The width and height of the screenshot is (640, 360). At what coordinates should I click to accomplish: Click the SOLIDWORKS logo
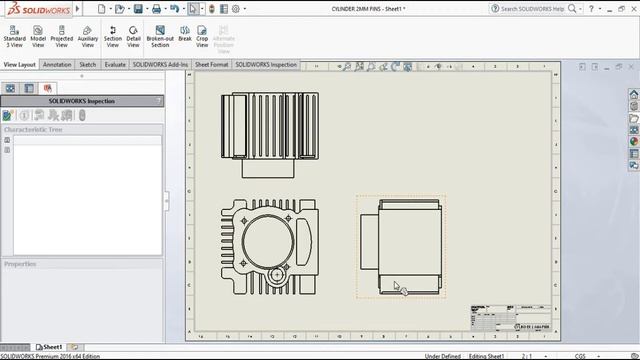coord(39,9)
